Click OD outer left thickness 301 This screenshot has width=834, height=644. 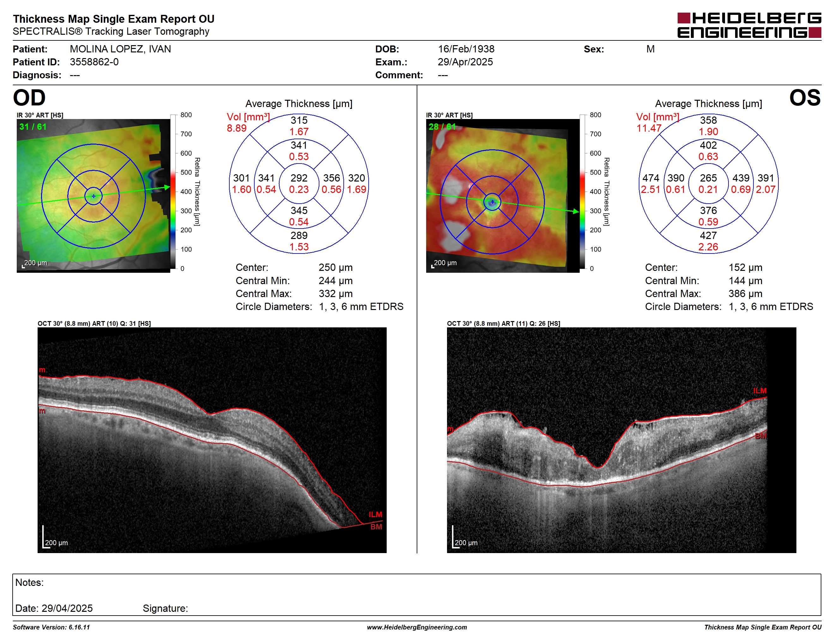click(x=241, y=178)
